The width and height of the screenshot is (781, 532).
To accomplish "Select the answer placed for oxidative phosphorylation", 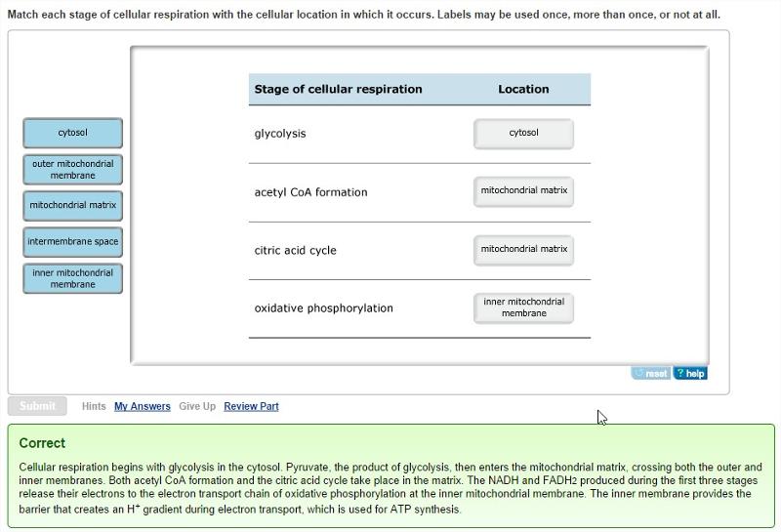I will click(523, 307).
